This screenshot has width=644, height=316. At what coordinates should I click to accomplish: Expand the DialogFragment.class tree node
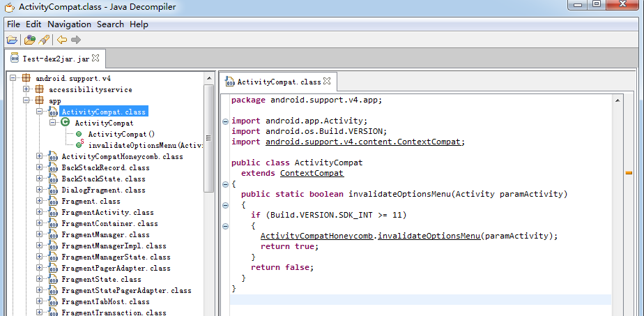click(x=40, y=190)
